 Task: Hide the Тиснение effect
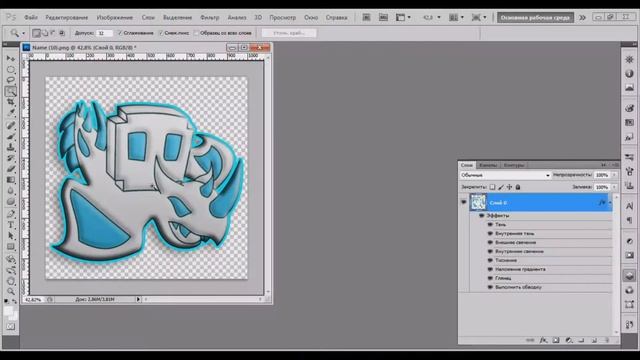(490, 260)
